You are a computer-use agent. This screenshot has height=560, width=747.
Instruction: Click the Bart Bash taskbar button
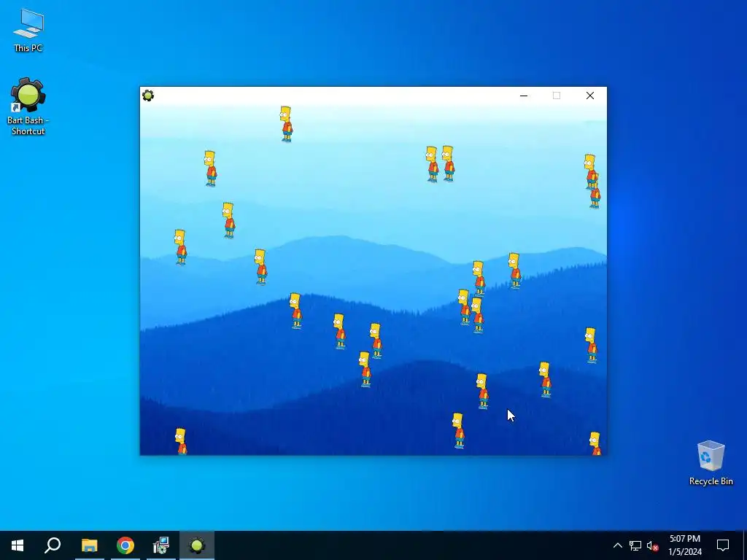pyautogui.click(x=197, y=545)
